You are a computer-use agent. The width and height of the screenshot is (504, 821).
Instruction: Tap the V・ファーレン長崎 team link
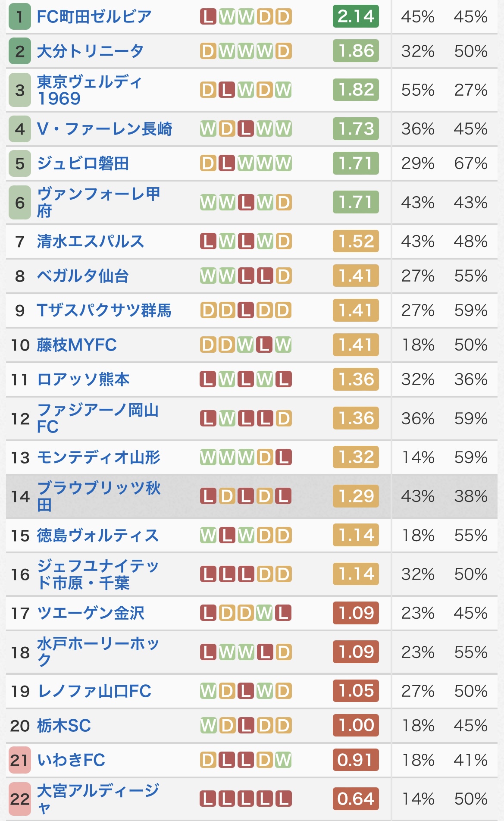click(x=104, y=129)
